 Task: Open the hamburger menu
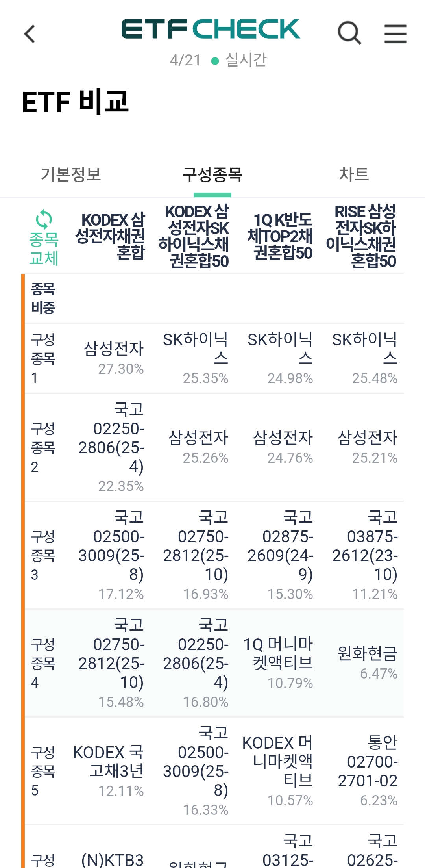(x=395, y=33)
